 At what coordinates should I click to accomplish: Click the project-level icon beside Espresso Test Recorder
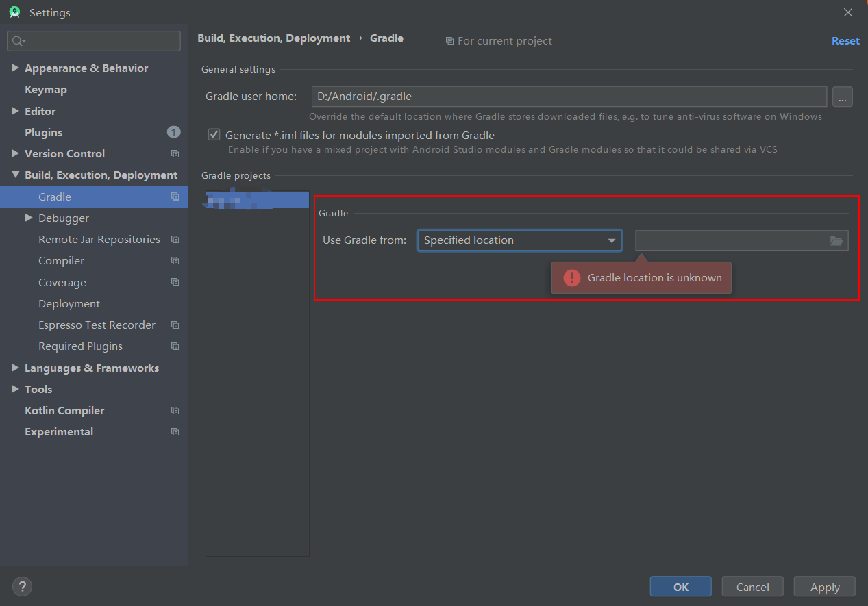click(x=175, y=325)
